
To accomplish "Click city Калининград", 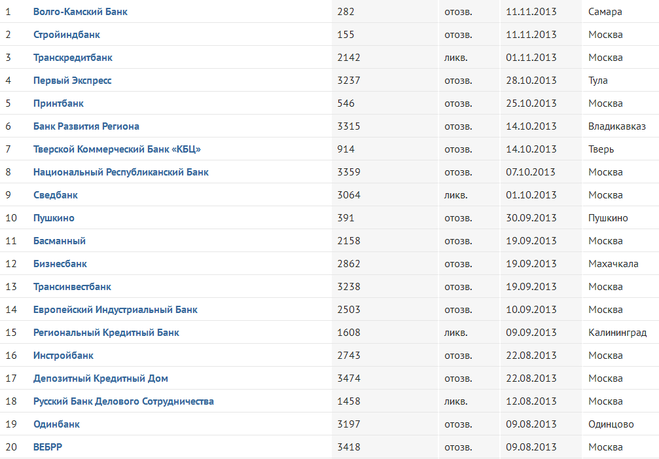I will pyautogui.click(x=617, y=332).
